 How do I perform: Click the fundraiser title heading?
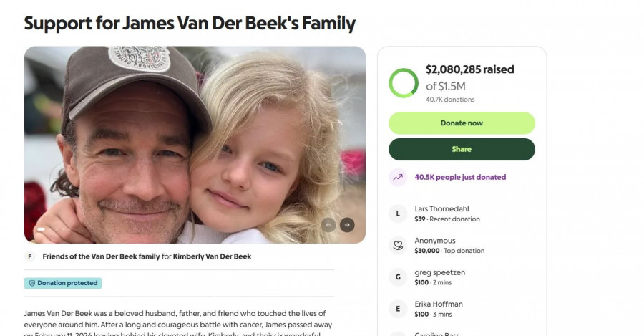(190, 23)
